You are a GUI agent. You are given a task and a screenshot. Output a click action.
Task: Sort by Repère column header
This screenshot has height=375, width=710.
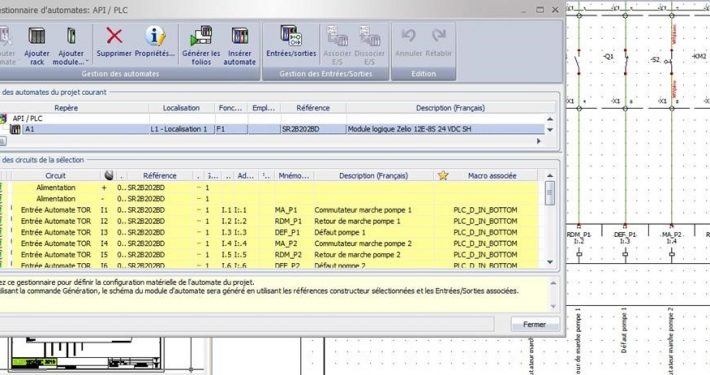click(x=66, y=108)
